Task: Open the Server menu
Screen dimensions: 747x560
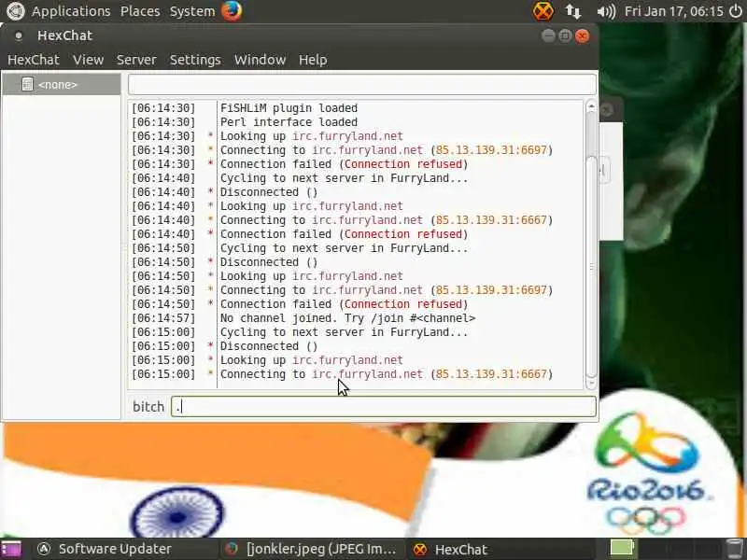Action: pos(136,60)
